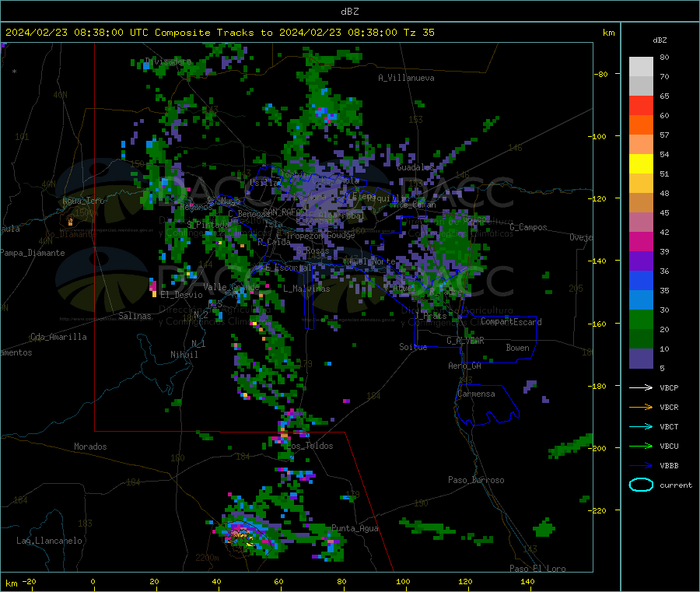
Task: Select the 80 dBZ light gray swatch
Action: point(641,67)
